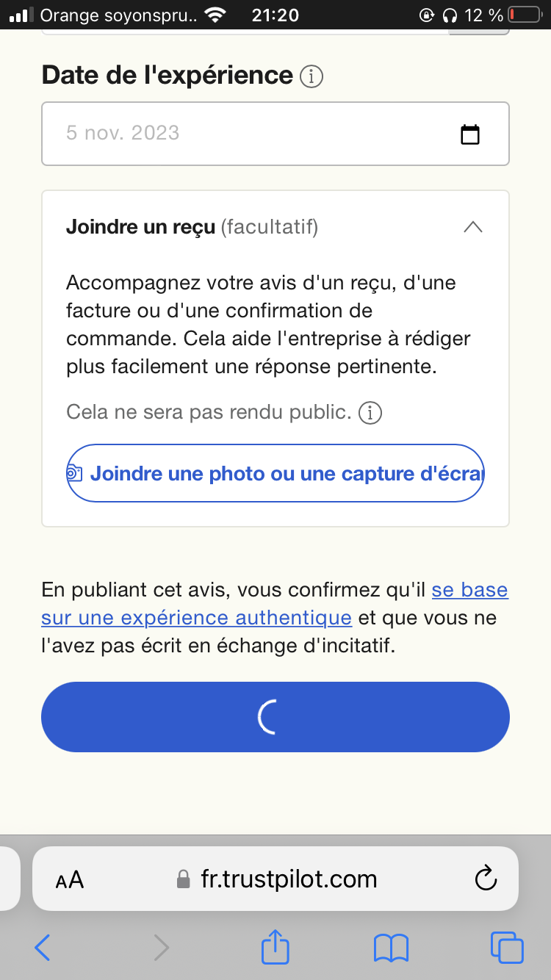Open the Safari bookmarks book icon
Viewport: 551px width, 980px height.
(x=391, y=948)
